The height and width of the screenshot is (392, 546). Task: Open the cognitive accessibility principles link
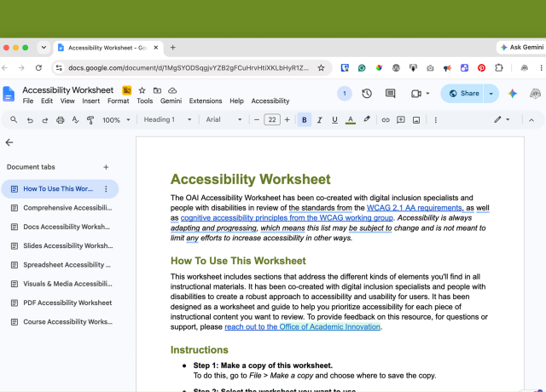[287, 218]
